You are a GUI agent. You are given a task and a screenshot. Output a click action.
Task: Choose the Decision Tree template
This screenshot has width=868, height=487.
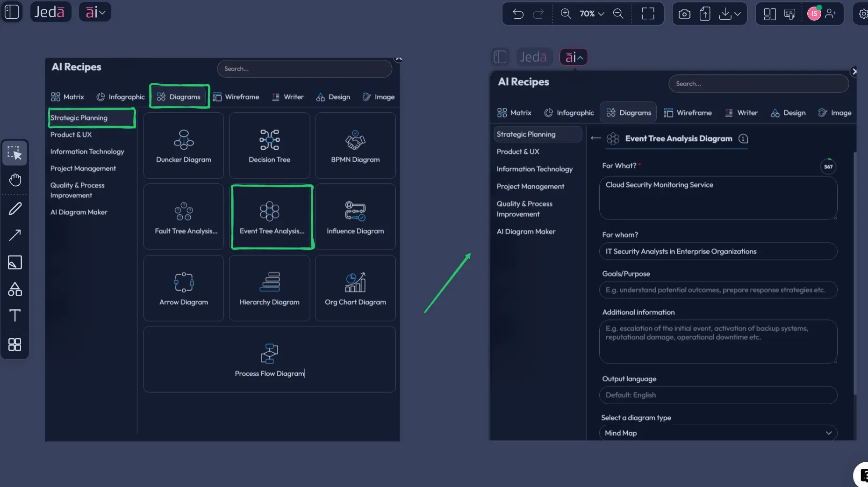pos(269,145)
